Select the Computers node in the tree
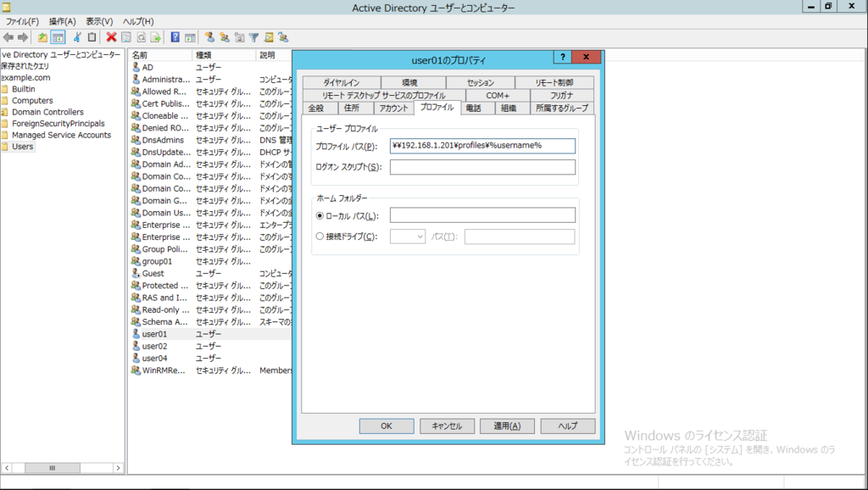The width and height of the screenshot is (868, 490). click(x=32, y=101)
